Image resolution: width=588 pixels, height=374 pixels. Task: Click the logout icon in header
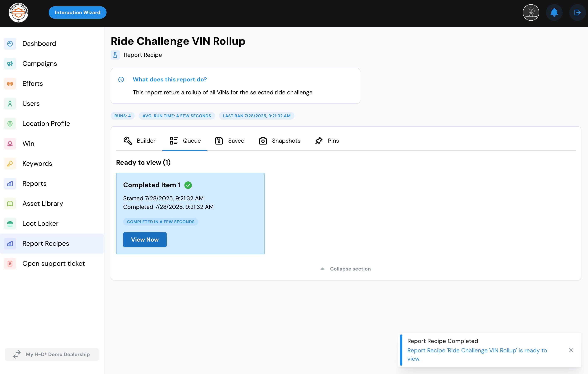pos(577,12)
